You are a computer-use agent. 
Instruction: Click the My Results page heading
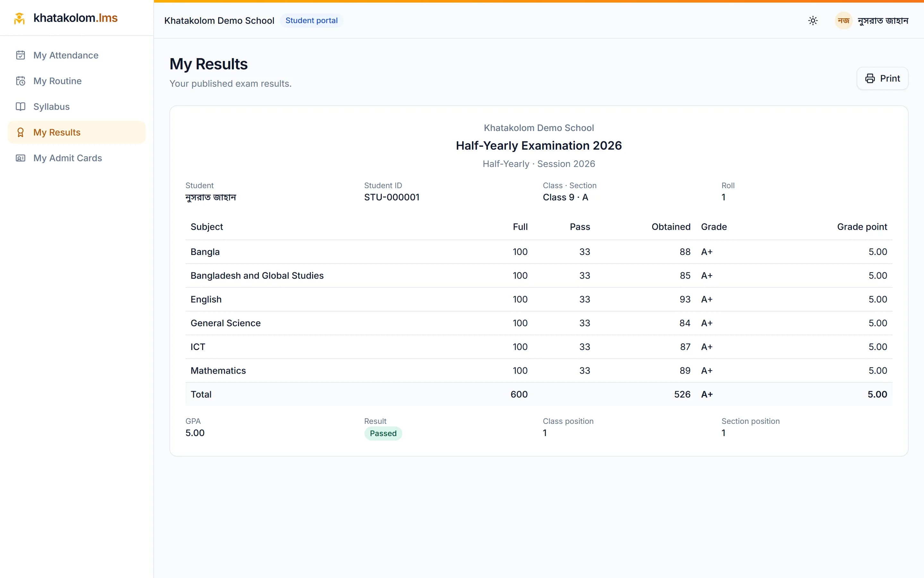[x=209, y=64]
